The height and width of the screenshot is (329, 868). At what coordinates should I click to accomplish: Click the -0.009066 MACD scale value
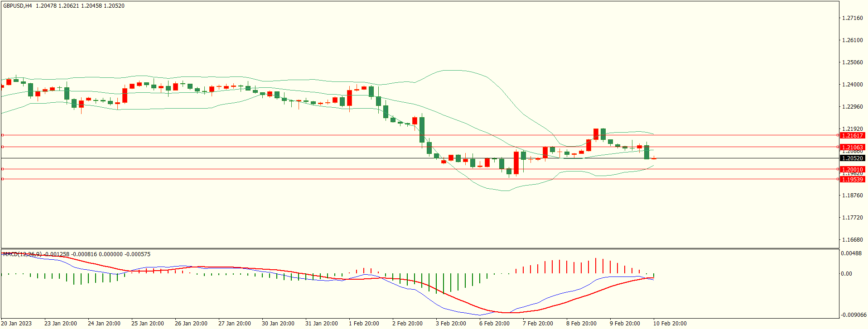tap(854, 315)
